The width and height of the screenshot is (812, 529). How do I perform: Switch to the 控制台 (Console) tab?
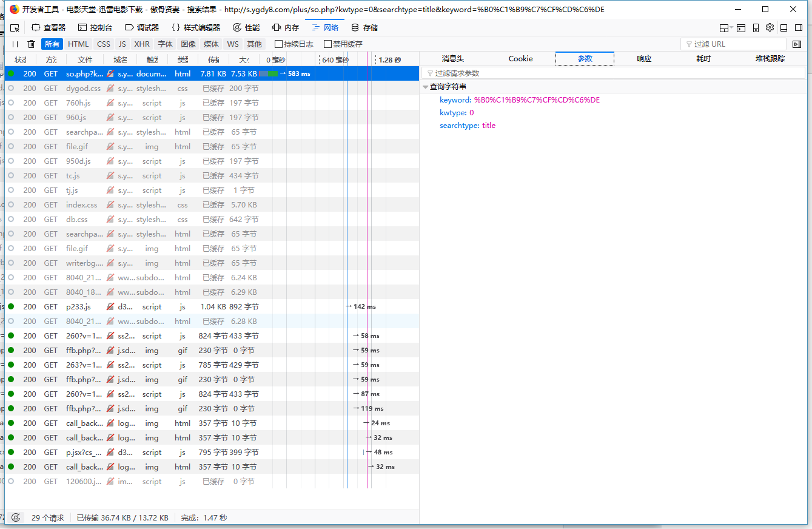(96, 28)
